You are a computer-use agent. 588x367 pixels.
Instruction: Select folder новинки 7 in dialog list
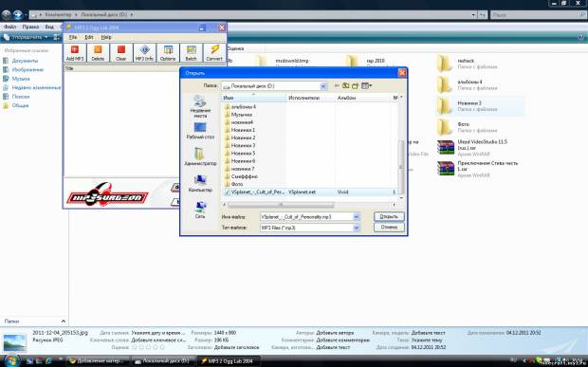239,169
